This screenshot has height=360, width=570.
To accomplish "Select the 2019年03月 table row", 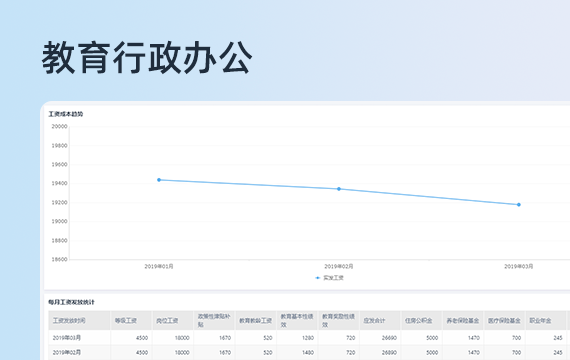I will (309, 338).
